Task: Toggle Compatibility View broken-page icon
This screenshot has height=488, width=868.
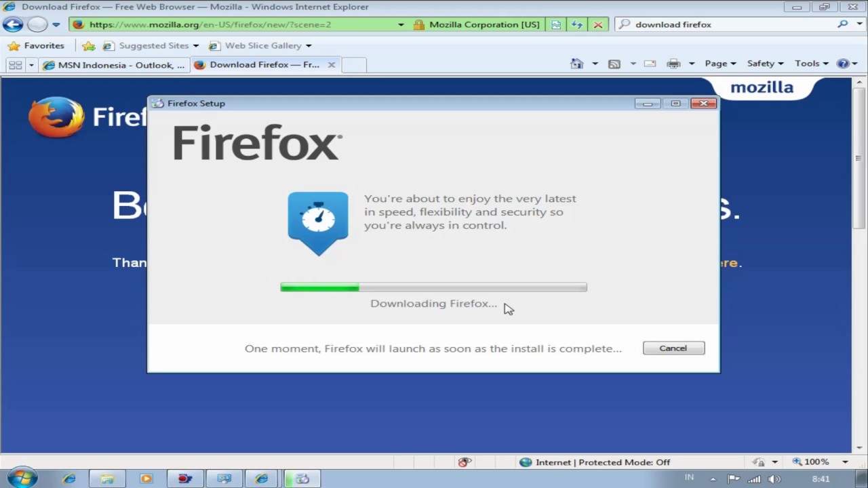Action: (556, 24)
